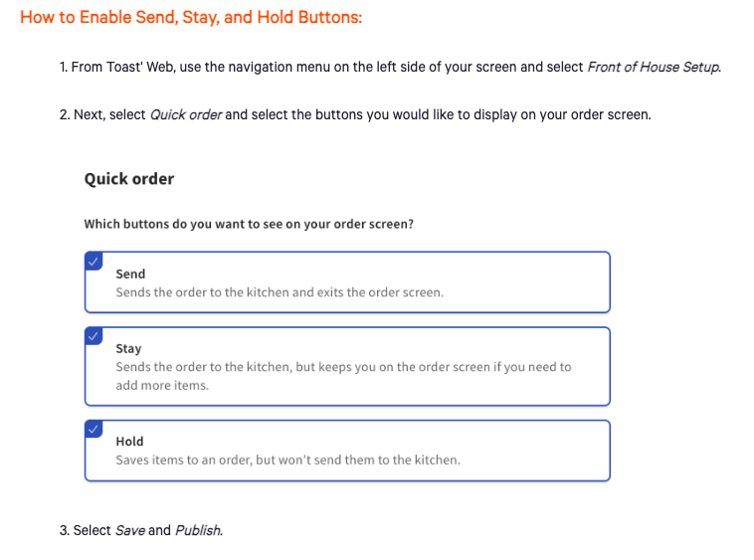Click italic 'Quick order' in step 2
This screenshot has width=754, height=560.
pyautogui.click(x=185, y=114)
